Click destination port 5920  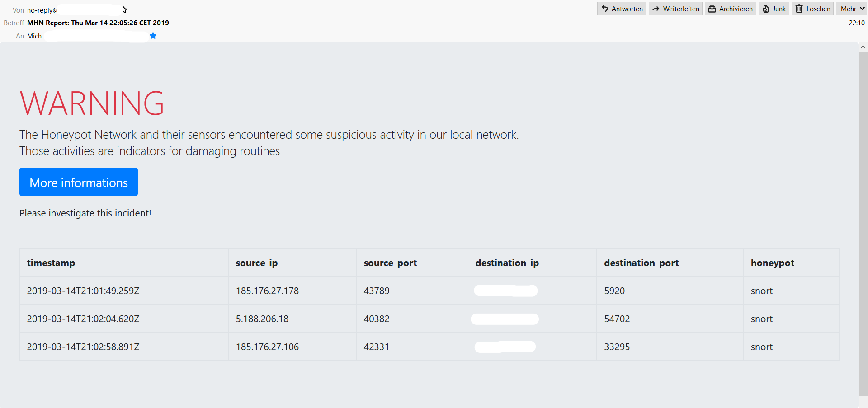point(614,291)
